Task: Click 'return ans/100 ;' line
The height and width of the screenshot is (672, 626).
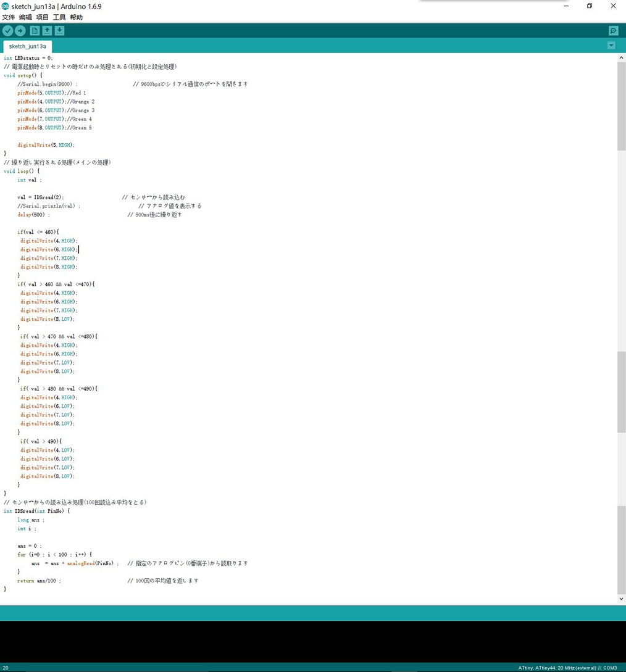Action: coord(40,581)
